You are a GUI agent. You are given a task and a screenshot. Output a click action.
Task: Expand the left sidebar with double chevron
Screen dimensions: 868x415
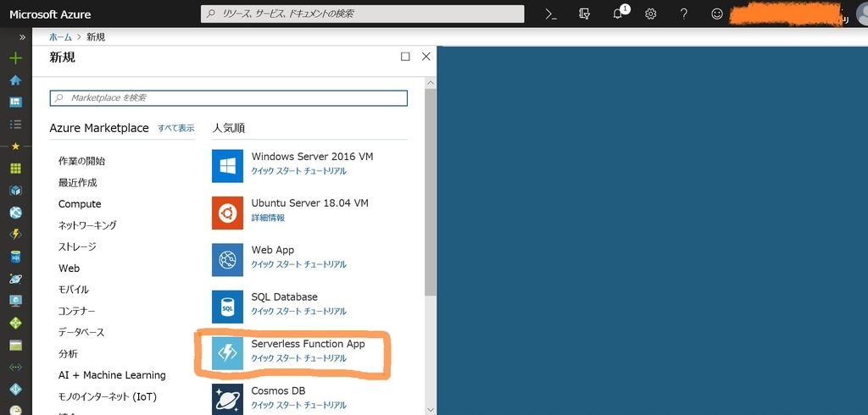pos(23,37)
